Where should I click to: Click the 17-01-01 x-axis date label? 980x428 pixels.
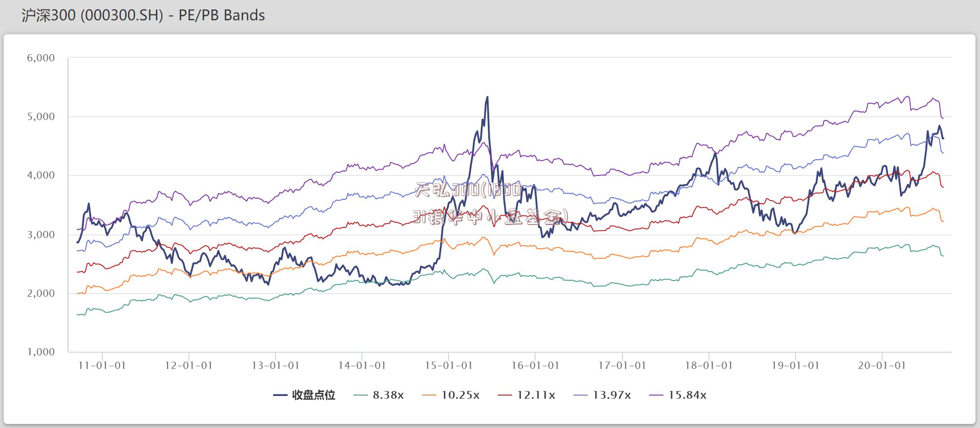click(x=622, y=365)
